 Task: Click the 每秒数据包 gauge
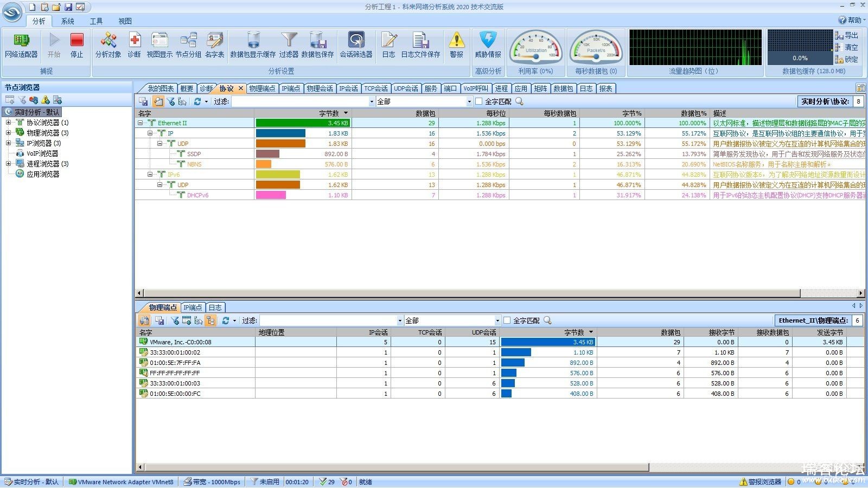click(x=596, y=48)
